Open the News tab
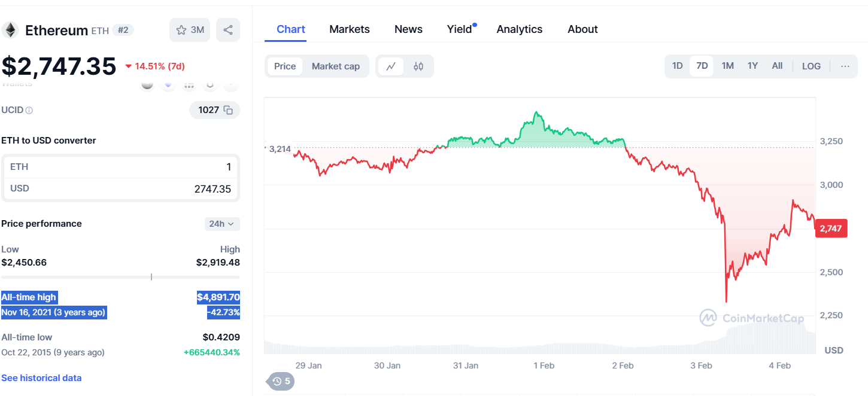The height and width of the screenshot is (396, 868). tap(408, 29)
